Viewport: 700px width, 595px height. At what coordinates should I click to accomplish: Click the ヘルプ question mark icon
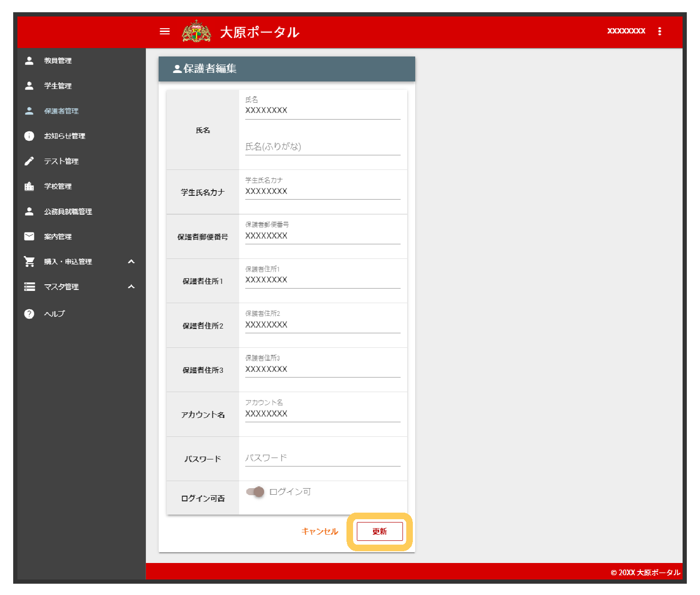[29, 314]
